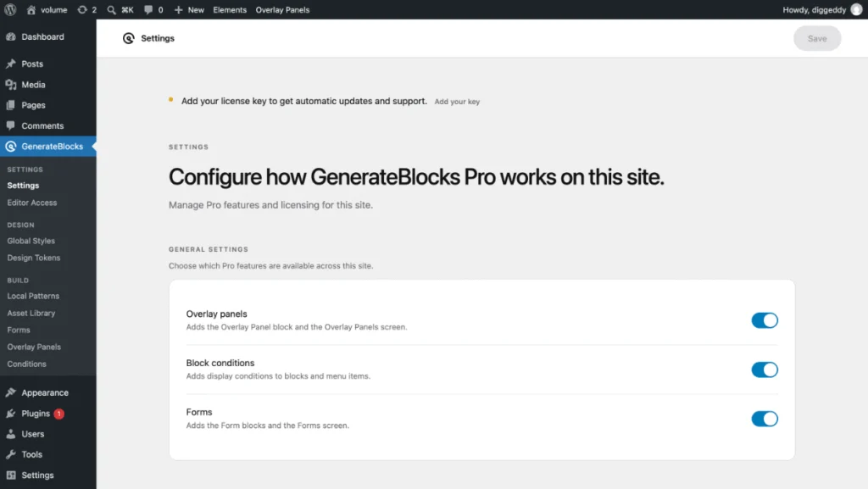Click the plus New icon
This screenshot has height=489, width=868.
click(x=178, y=9)
